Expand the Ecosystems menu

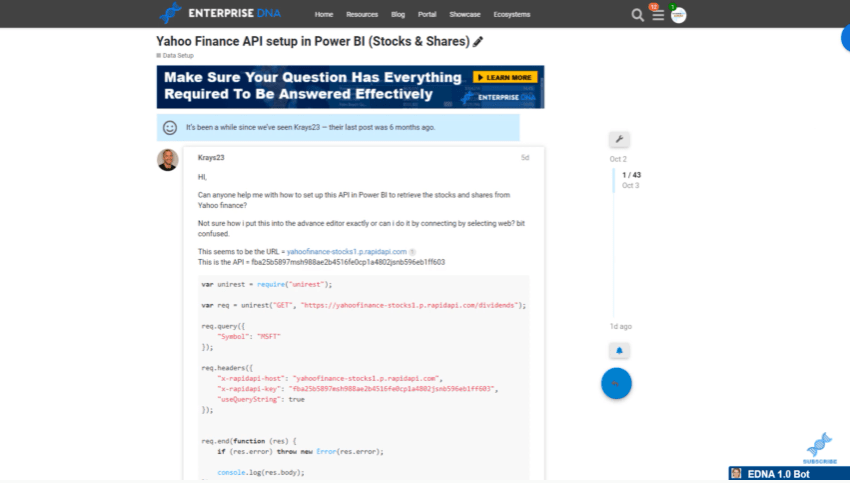[x=512, y=15]
